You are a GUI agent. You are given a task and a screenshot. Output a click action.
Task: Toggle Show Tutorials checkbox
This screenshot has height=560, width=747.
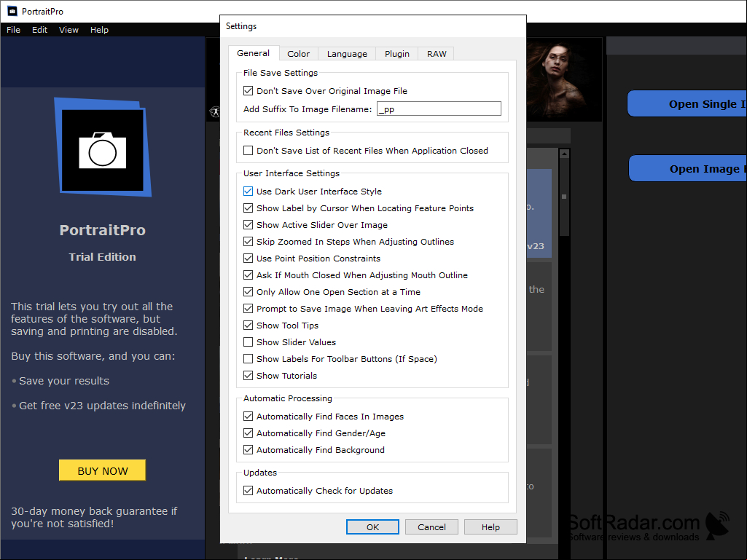coord(249,375)
